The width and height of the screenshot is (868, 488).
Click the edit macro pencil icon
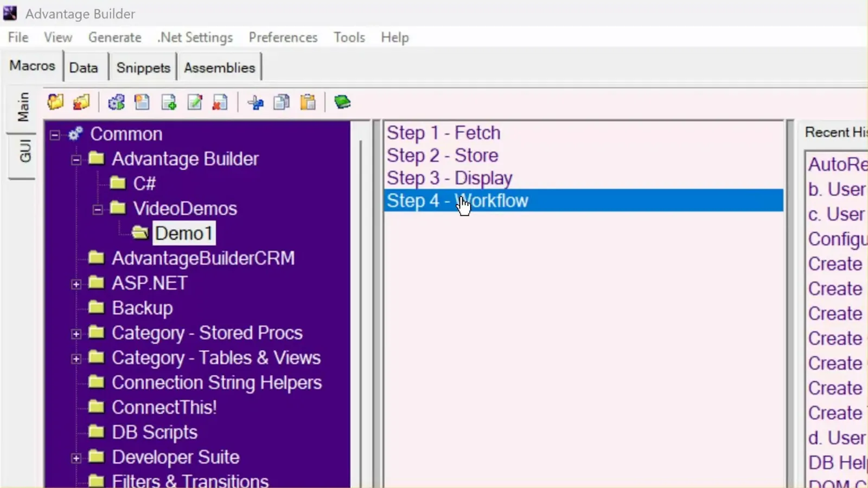195,102
